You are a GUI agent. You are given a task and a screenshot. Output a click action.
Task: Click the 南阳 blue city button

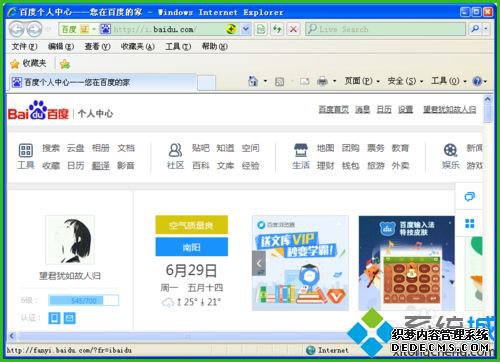pyautogui.click(x=192, y=247)
